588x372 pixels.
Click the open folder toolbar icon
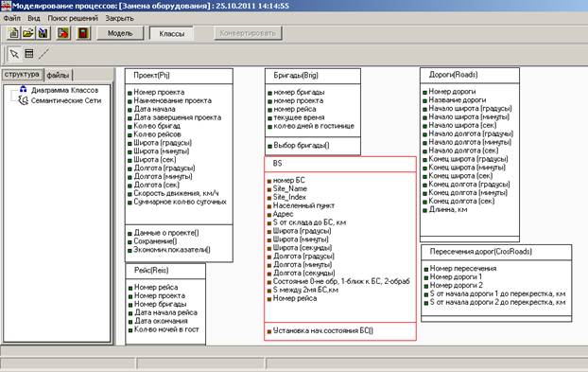point(28,33)
